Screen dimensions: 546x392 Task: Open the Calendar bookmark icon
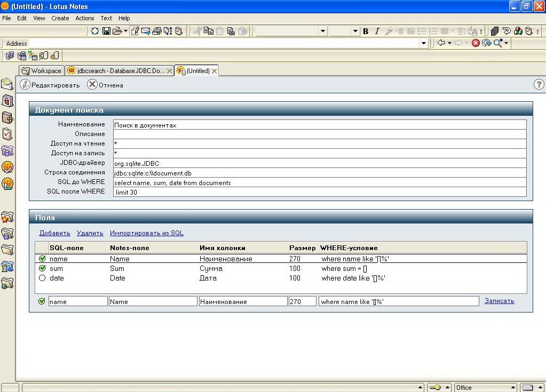tap(7, 101)
